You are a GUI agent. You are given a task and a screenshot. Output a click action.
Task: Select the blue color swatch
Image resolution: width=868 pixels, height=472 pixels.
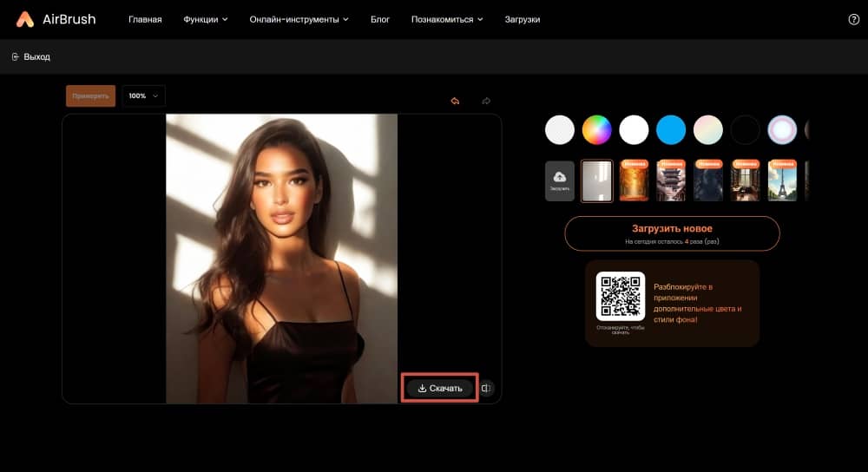click(x=671, y=130)
